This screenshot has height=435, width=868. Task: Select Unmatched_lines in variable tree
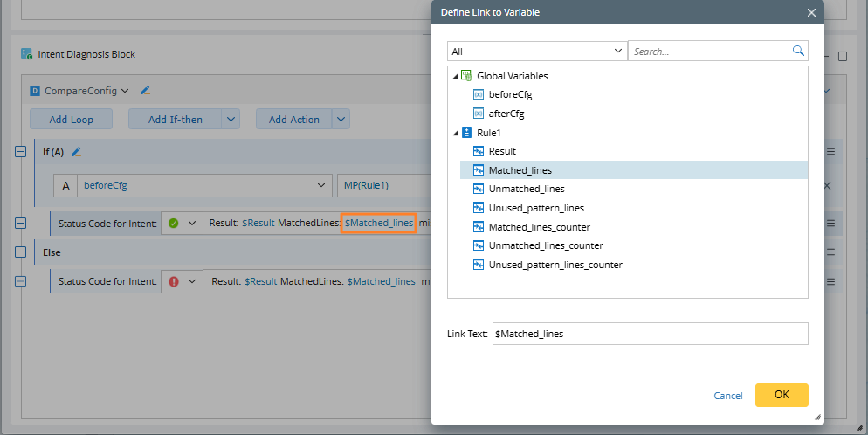click(526, 189)
